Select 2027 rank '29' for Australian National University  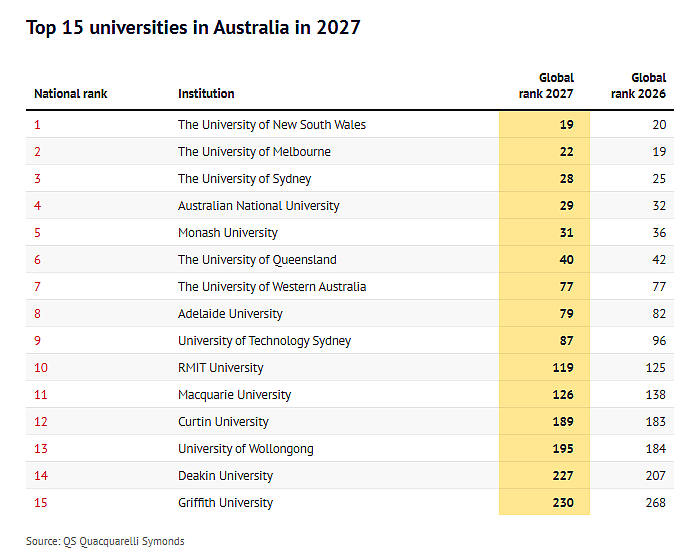click(566, 206)
